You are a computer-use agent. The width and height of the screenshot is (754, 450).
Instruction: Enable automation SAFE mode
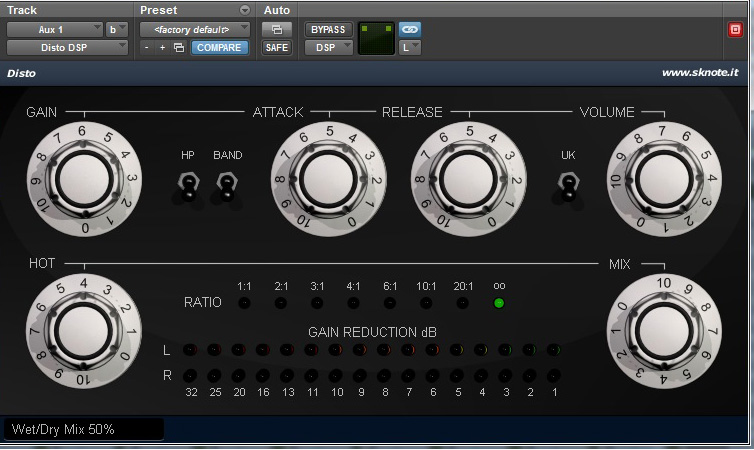point(276,47)
